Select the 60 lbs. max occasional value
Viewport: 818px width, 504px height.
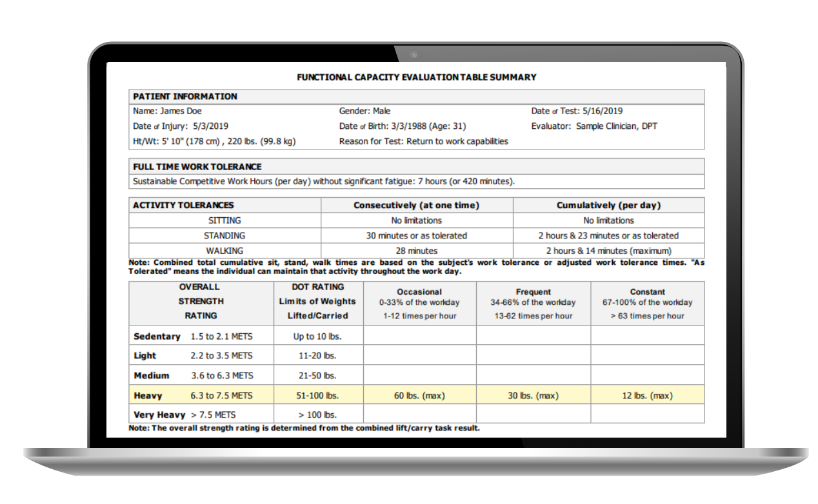tap(419, 395)
